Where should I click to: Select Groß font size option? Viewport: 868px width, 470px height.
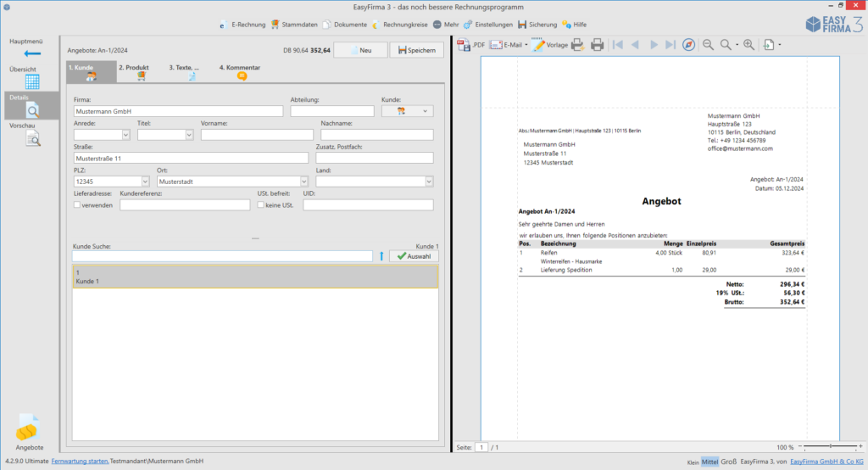(728, 462)
